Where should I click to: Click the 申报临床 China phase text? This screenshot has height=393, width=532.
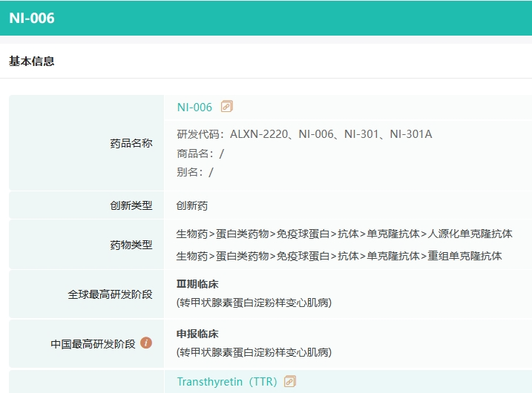coord(197,334)
